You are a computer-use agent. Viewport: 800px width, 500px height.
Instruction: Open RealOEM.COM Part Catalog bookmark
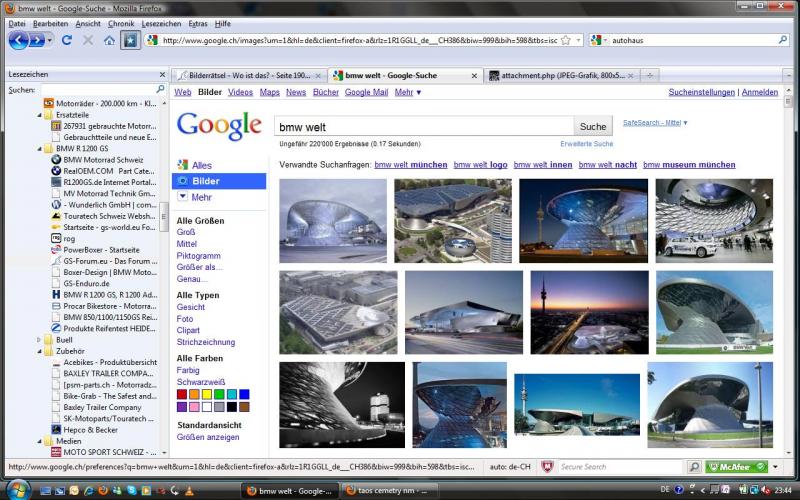point(104,171)
